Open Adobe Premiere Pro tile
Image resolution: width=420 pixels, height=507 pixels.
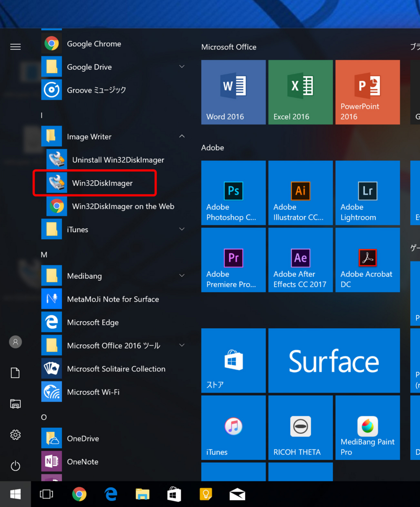(233, 260)
